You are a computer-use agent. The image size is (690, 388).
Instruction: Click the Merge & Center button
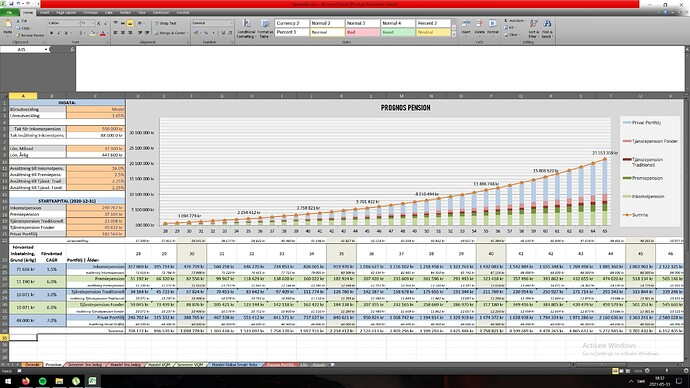click(170, 33)
